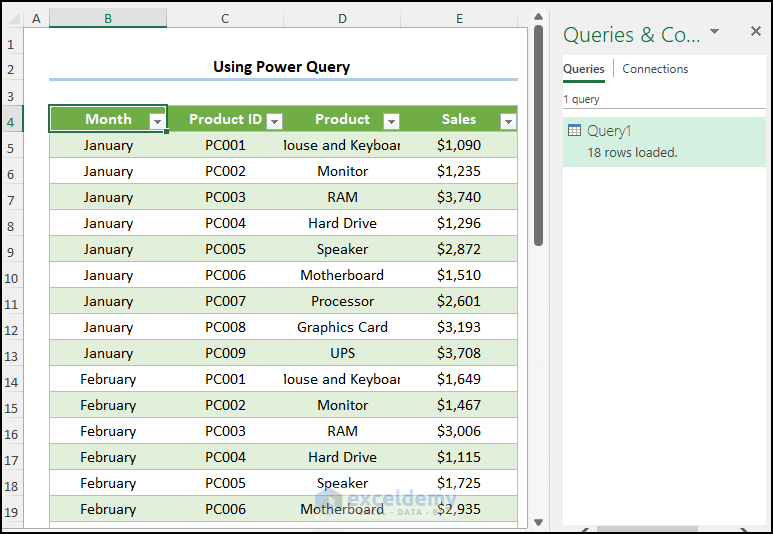
Task: Close the Queries & Connections pane
Action: tap(756, 32)
